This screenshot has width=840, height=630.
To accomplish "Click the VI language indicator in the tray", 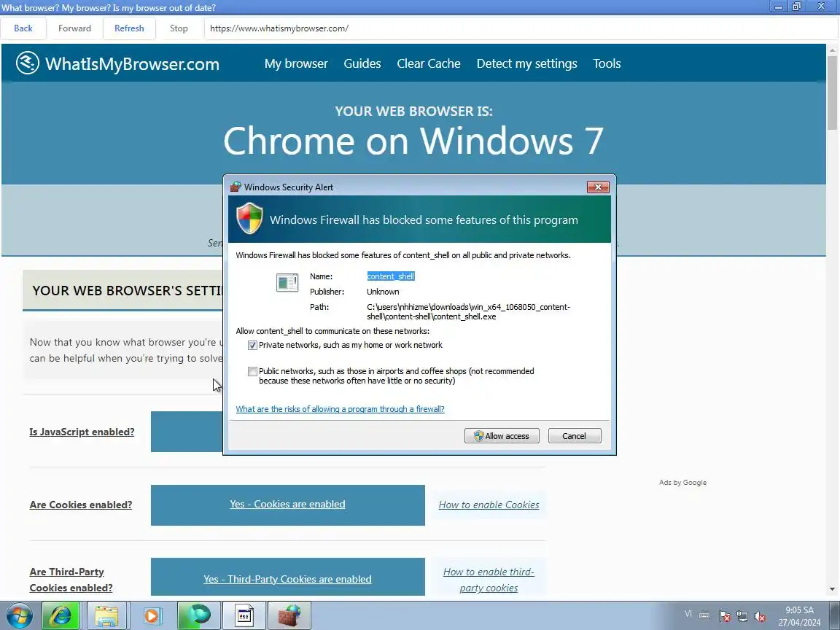I will [688, 614].
